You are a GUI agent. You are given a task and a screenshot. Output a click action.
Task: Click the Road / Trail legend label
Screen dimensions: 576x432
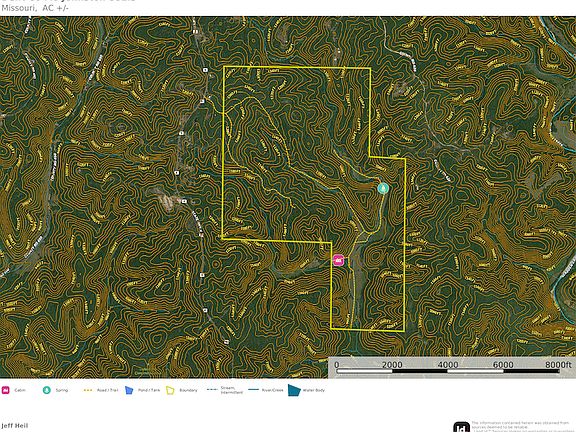(108, 390)
